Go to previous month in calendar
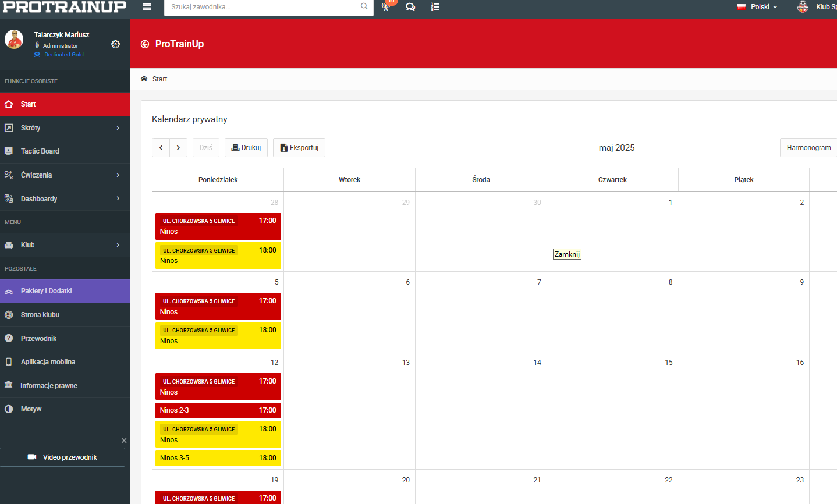 pos(161,148)
